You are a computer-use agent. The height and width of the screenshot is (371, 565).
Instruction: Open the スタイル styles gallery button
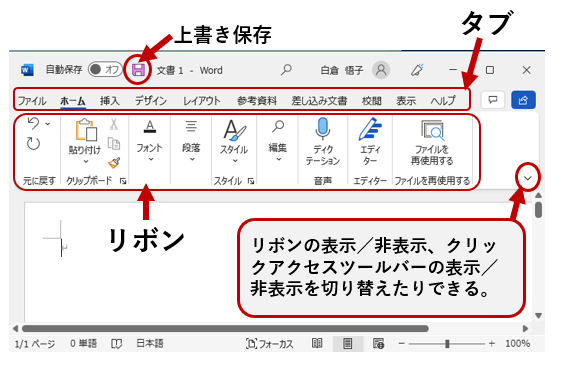click(234, 142)
